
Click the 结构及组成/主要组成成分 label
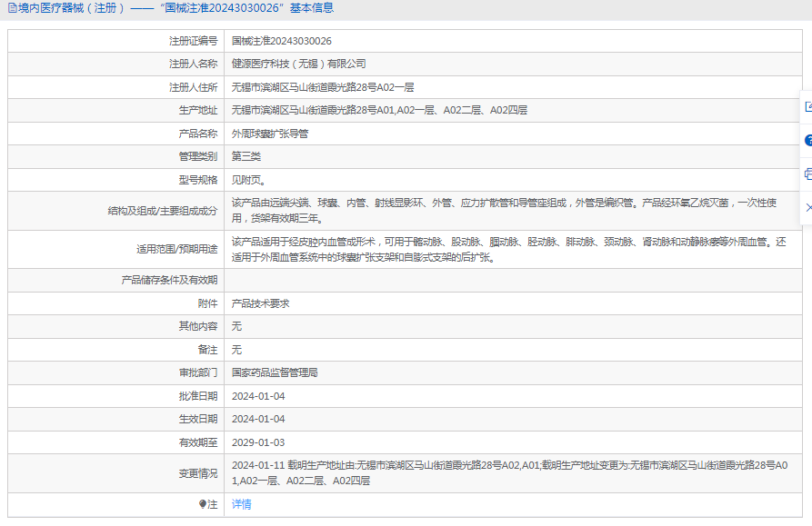pos(163,211)
